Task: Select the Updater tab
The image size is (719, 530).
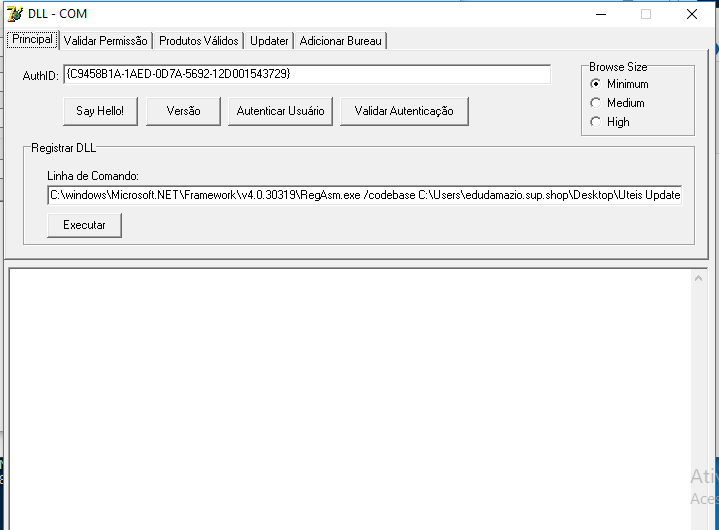Action: (269, 41)
